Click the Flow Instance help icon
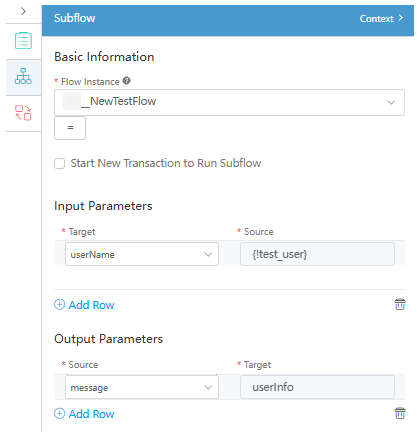This screenshot has width=419, height=432. click(126, 81)
